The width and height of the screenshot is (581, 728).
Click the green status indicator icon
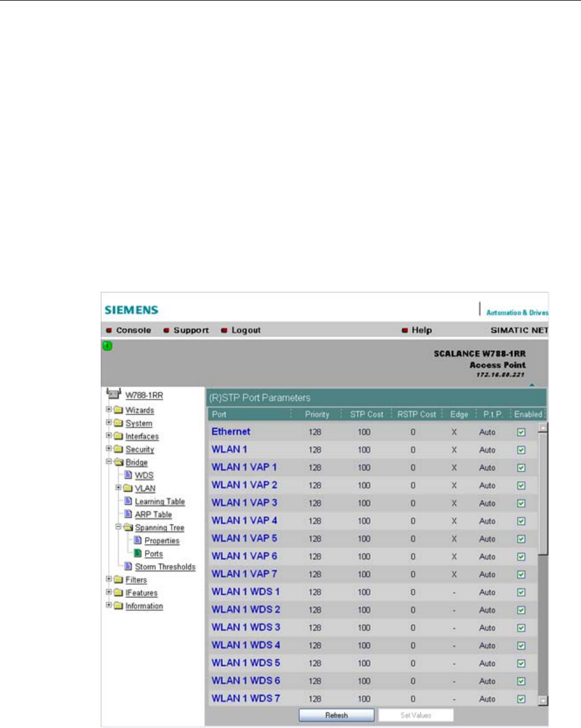[108, 347]
